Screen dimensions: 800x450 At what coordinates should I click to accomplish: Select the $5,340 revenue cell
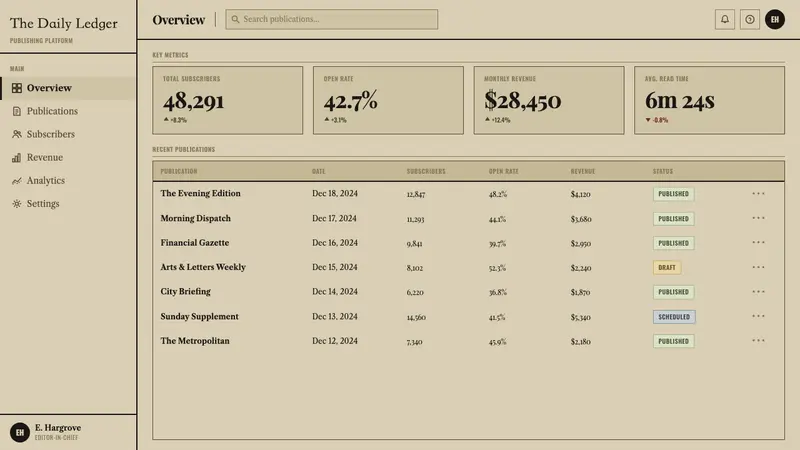pos(581,317)
